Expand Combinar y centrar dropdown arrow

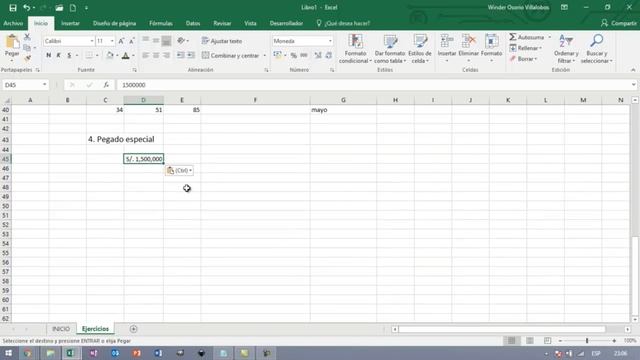pyautogui.click(x=264, y=56)
